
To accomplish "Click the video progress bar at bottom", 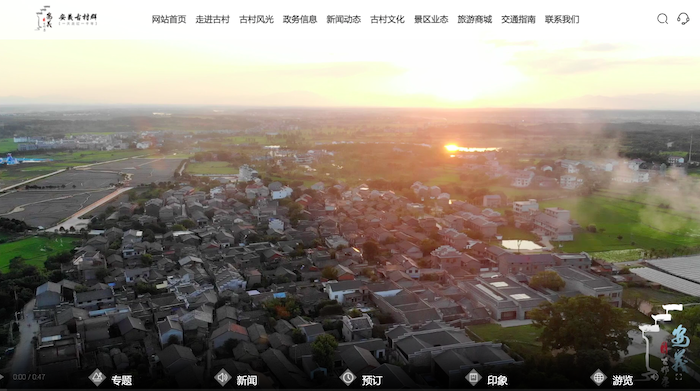I will [350, 389].
